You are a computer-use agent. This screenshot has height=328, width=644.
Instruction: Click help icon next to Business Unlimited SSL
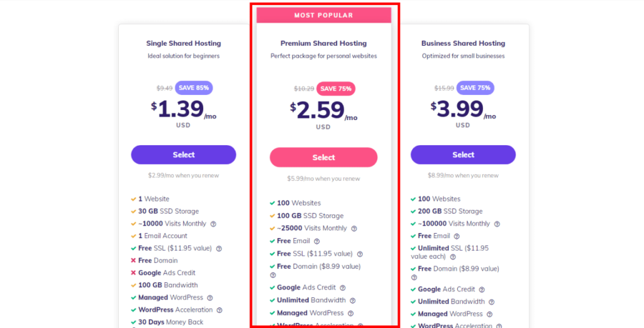coord(453,257)
